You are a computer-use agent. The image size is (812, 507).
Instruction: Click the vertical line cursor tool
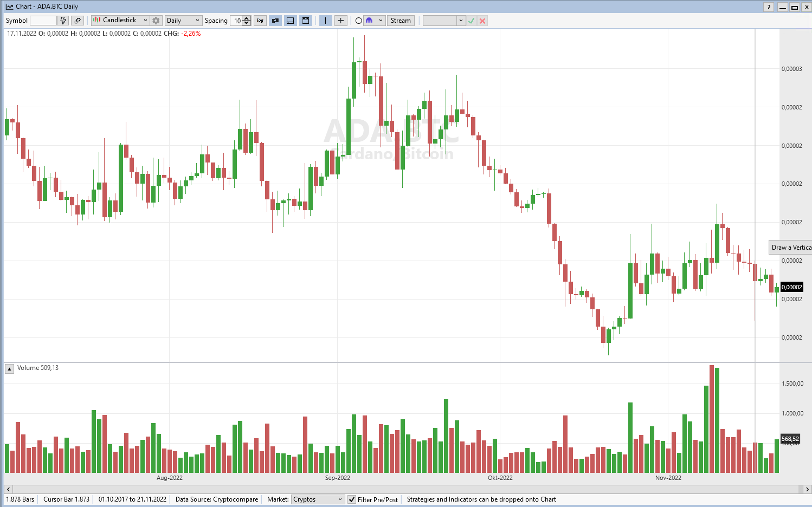pos(325,21)
